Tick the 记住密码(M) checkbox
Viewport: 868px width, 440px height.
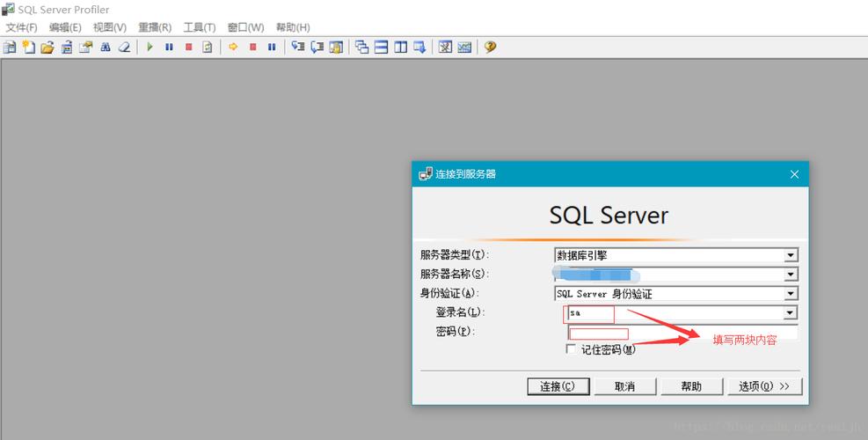point(571,348)
